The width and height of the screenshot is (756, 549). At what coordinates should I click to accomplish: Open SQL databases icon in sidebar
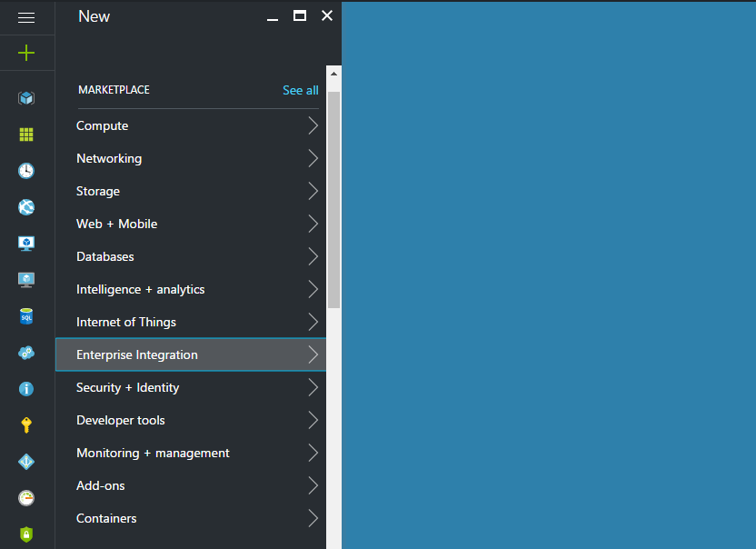pyautogui.click(x=26, y=316)
